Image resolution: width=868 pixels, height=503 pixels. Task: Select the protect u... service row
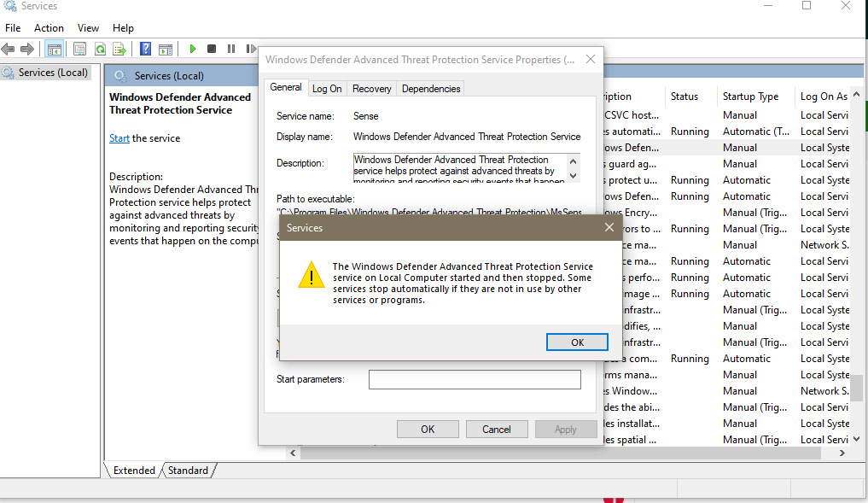(x=727, y=180)
